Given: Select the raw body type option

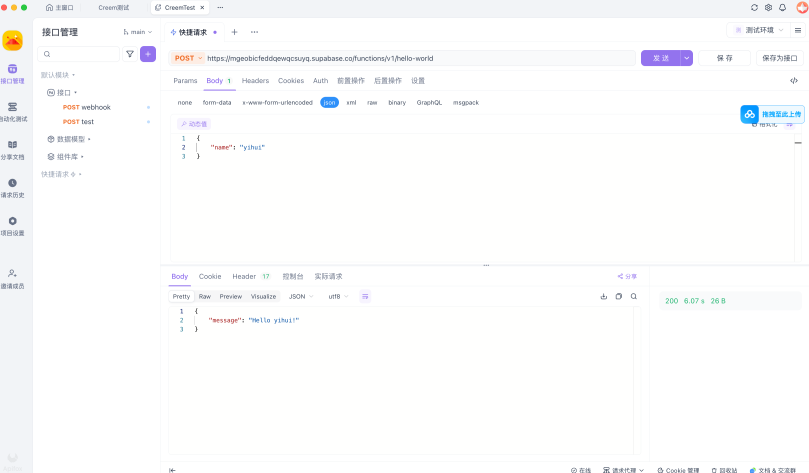Looking at the screenshot, I should pos(372,102).
